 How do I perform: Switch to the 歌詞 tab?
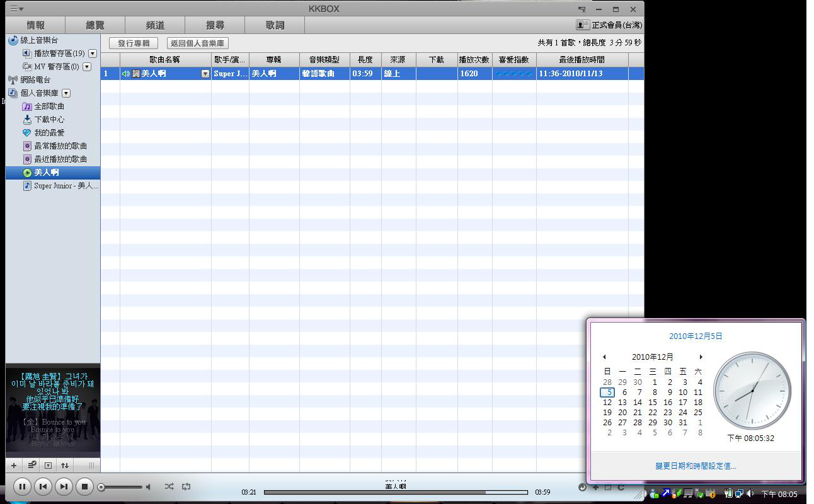click(x=275, y=25)
